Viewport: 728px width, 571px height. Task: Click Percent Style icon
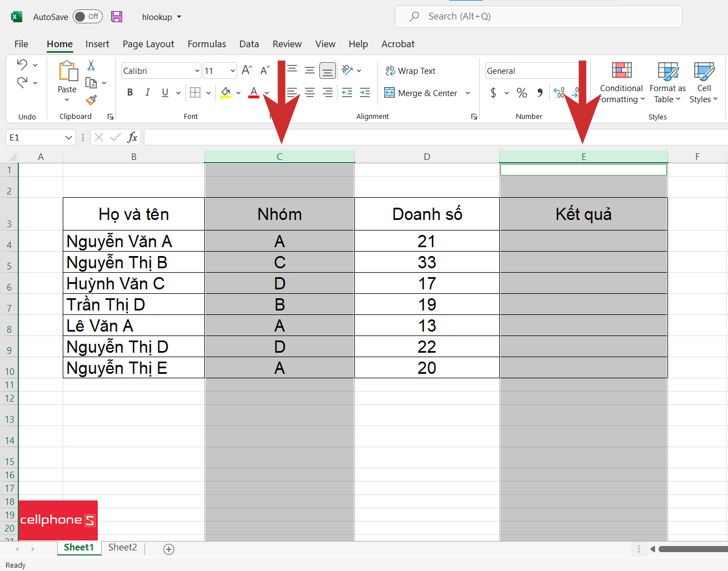point(522,93)
